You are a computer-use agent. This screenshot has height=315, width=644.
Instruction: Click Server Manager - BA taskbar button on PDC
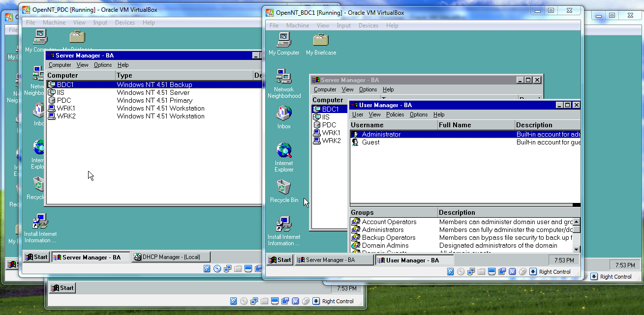91,257
